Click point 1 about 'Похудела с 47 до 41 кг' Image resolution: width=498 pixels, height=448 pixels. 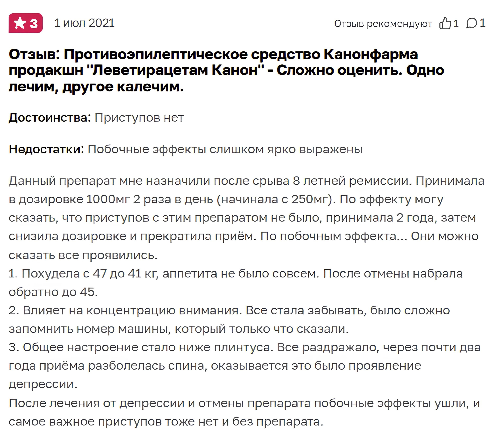[236, 283]
